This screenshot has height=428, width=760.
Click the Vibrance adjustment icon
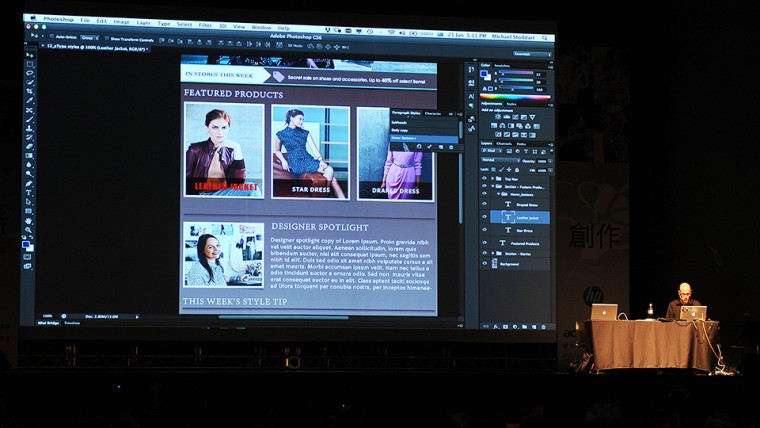coord(533,117)
